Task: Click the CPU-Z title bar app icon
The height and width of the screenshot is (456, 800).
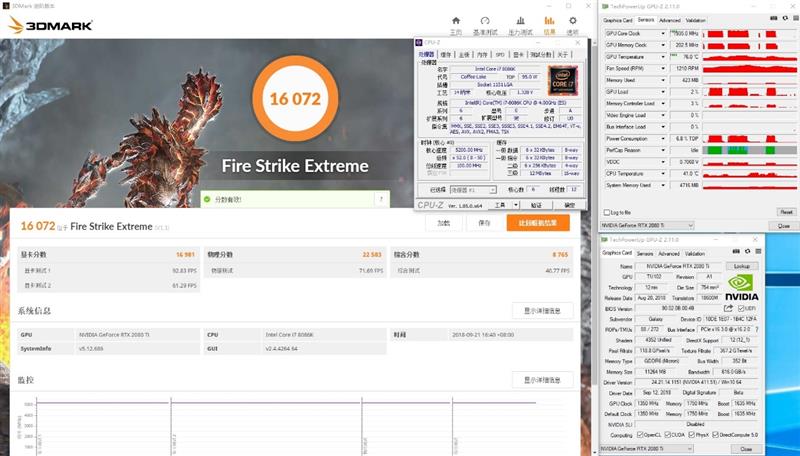Action: tap(419, 43)
